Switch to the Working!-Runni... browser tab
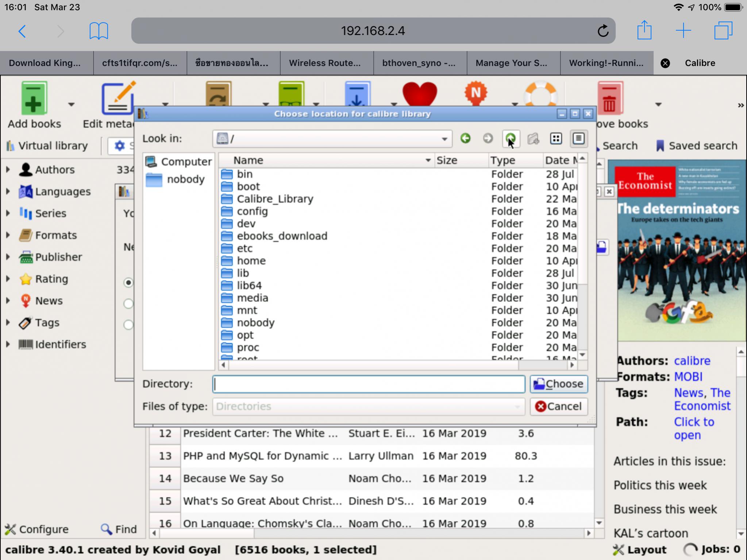Viewport: 747px width, 560px height. click(606, 63)
